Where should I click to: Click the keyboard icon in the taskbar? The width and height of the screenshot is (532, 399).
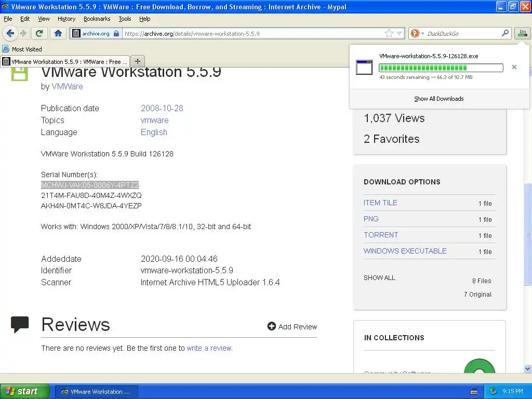(x=474, y=392)
